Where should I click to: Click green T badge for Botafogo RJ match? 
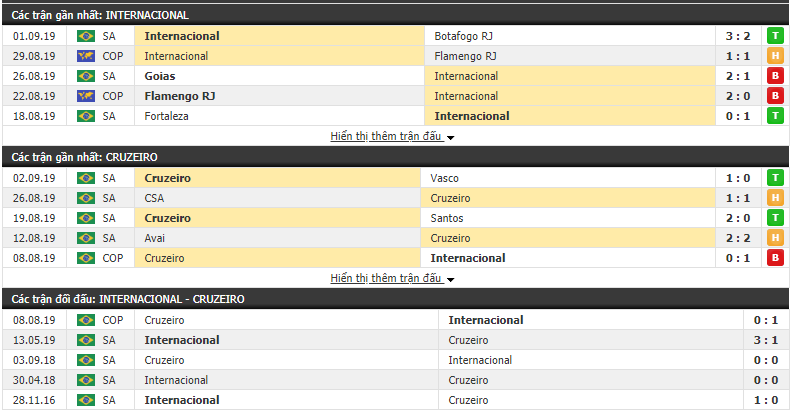(775, 36)
